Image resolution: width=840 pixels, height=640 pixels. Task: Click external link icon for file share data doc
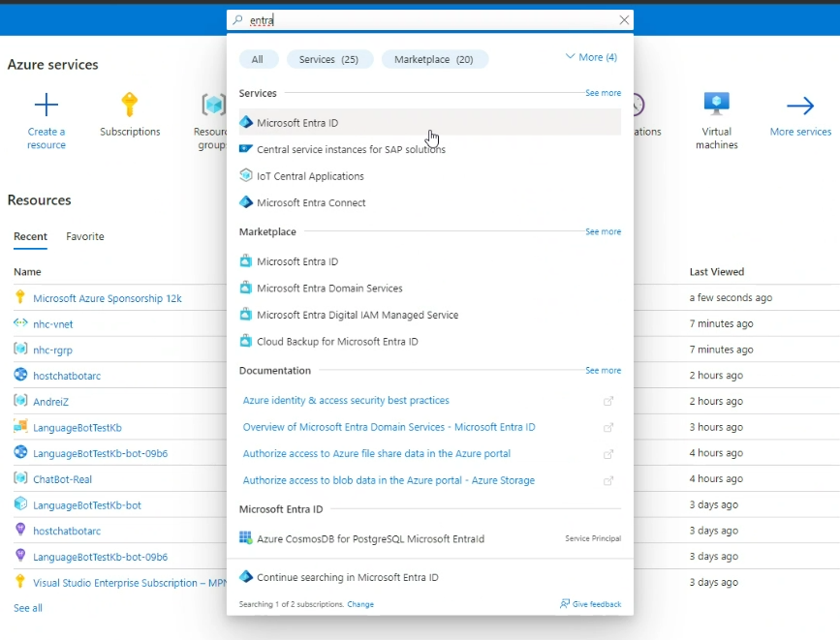608,454
